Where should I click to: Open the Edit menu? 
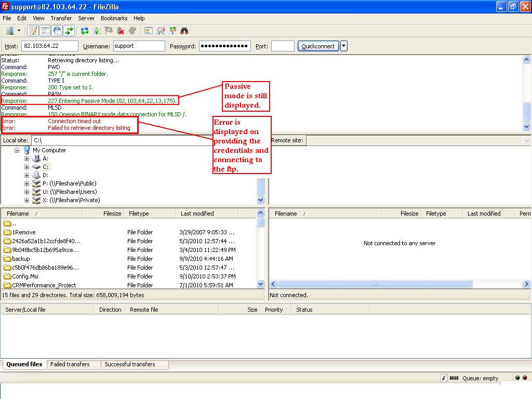22,18
